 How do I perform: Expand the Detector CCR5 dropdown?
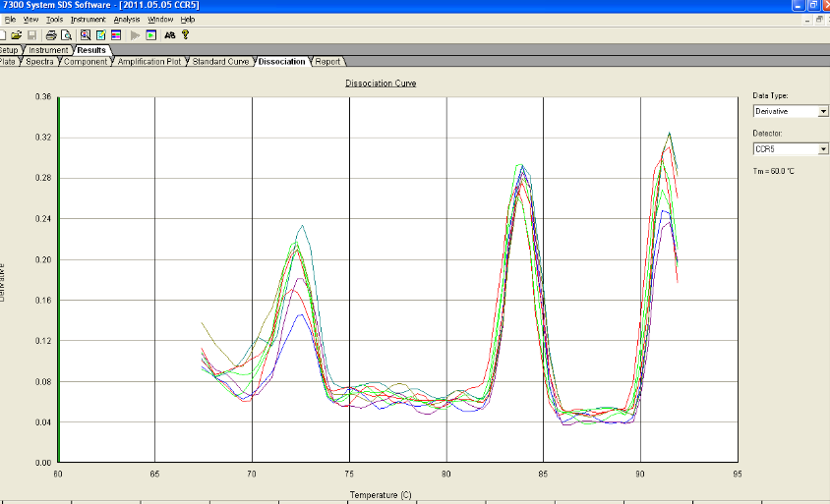coord(822,149)
